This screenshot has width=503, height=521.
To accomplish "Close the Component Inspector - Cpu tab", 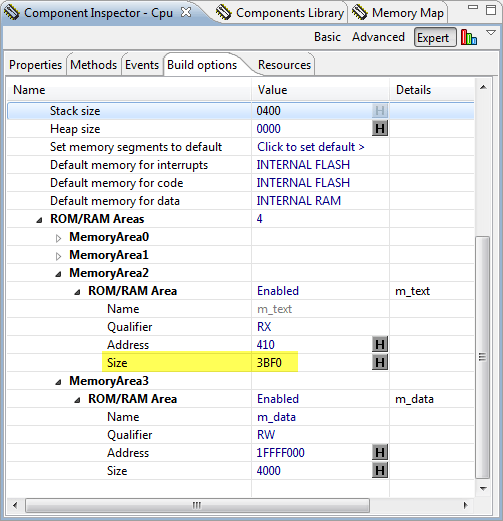I will 186,12.
